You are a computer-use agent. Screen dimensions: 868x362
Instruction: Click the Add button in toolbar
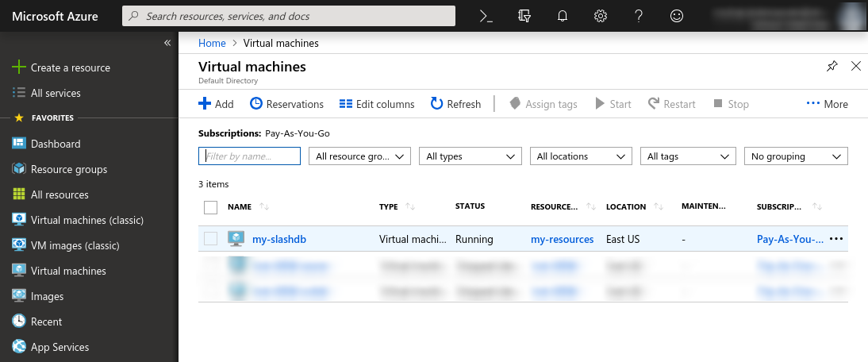(216, 104)
